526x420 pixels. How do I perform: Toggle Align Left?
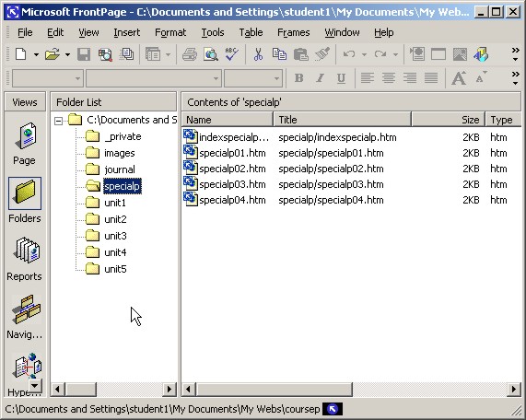pyautogui.click(x=368, y=78)
